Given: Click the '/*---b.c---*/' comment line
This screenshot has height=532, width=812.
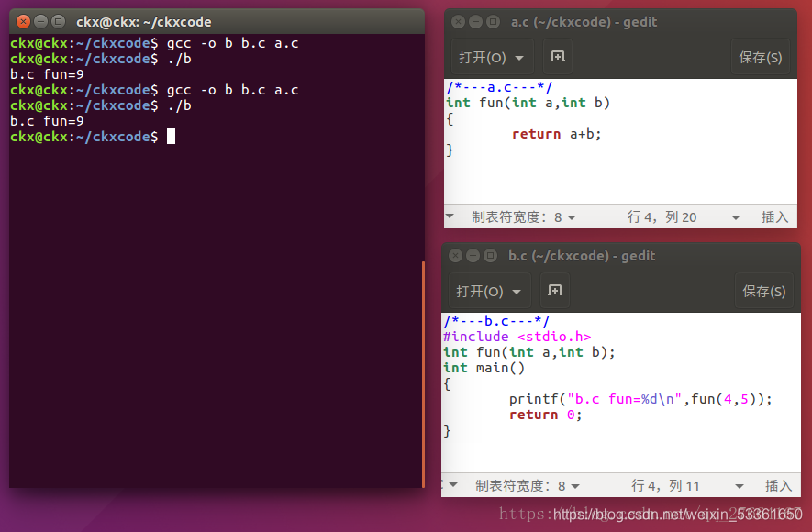Looking at the screenshot, I should pyautogui.click(x=496, y=321).
